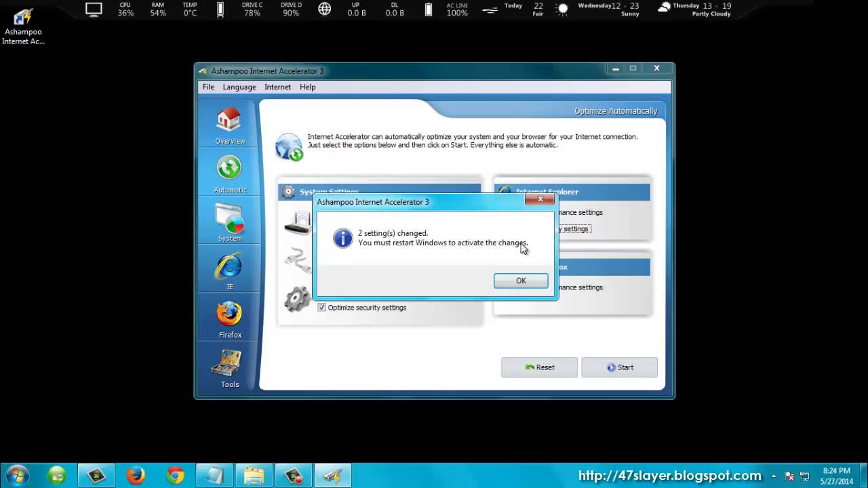868x488 pixels.
Task: Click the Start optimization button
Action: point(619,367)
